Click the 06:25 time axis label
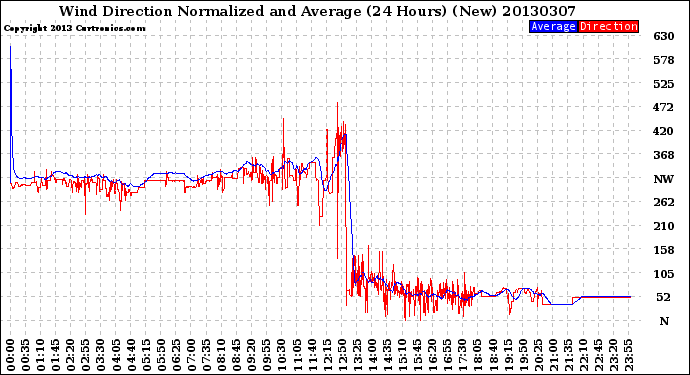690x375 pixels. tap(176, 355)
